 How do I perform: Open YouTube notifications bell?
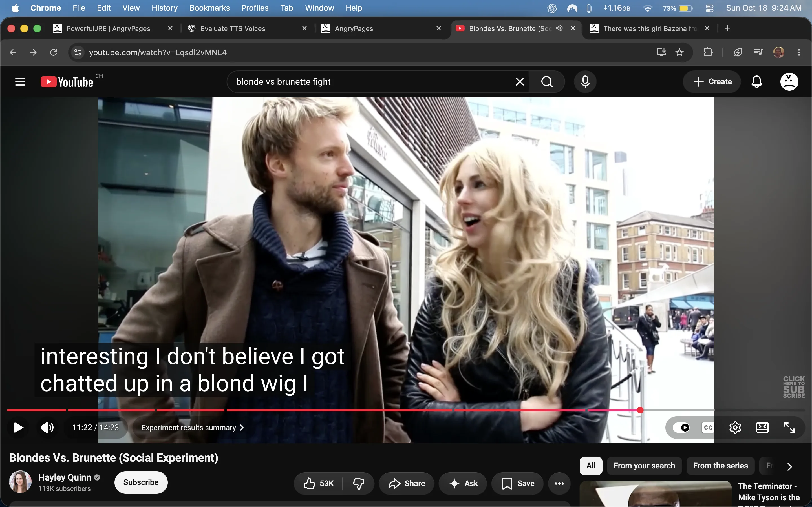tap(756, 81)
